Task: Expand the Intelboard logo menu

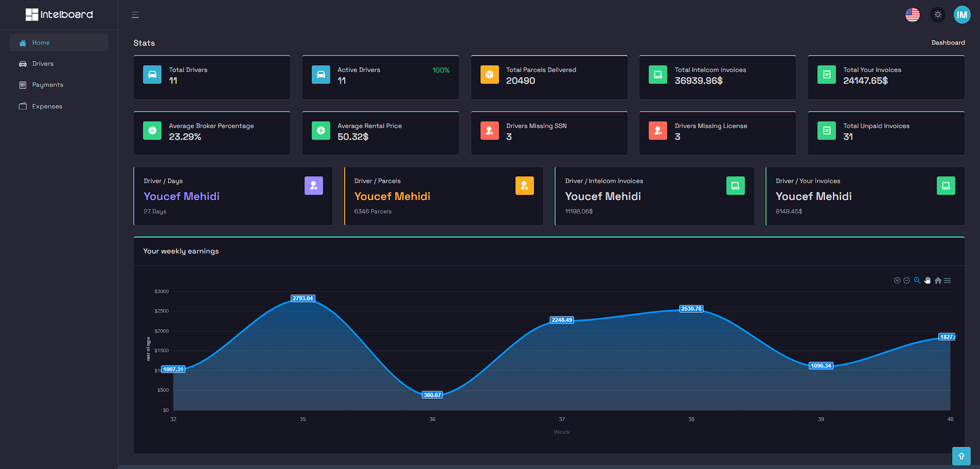Action: 59,14
